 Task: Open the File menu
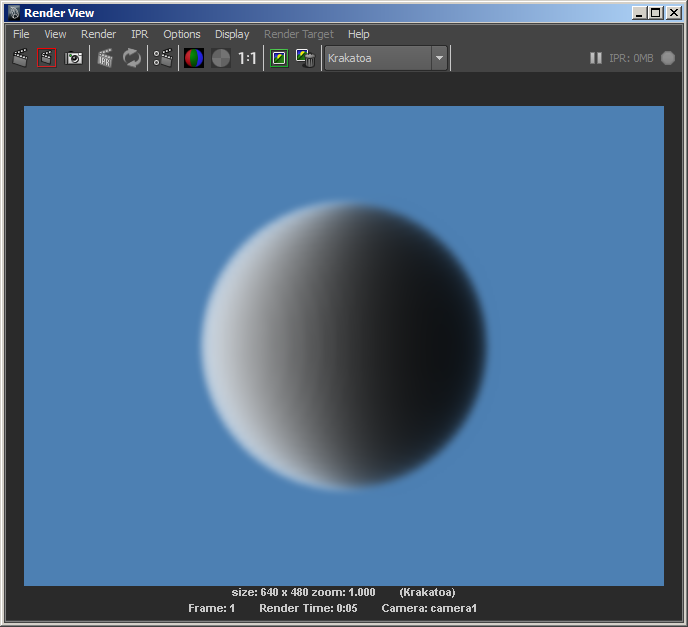pos(21,34)
